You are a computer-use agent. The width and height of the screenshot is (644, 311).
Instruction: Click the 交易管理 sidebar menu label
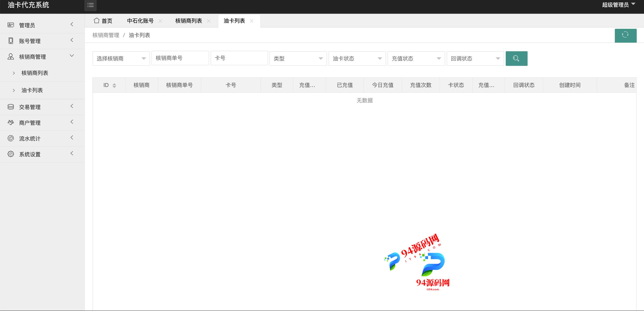pyautogui.click(x=30, y=107)
